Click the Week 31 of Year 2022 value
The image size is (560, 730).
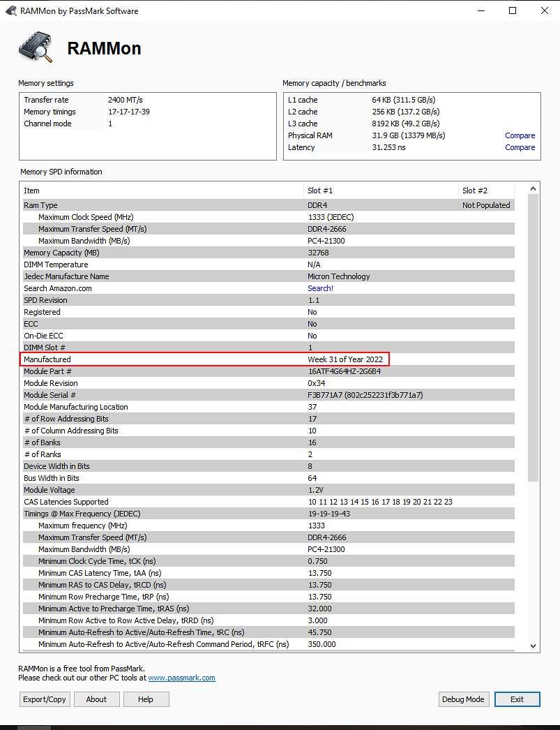coord(345,359)
